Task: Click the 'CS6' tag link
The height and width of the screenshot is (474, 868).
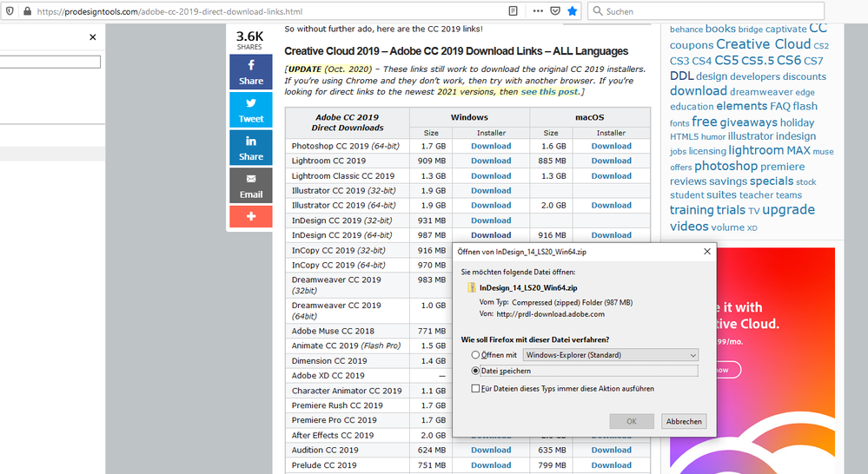Action: [x=789, y=60]
